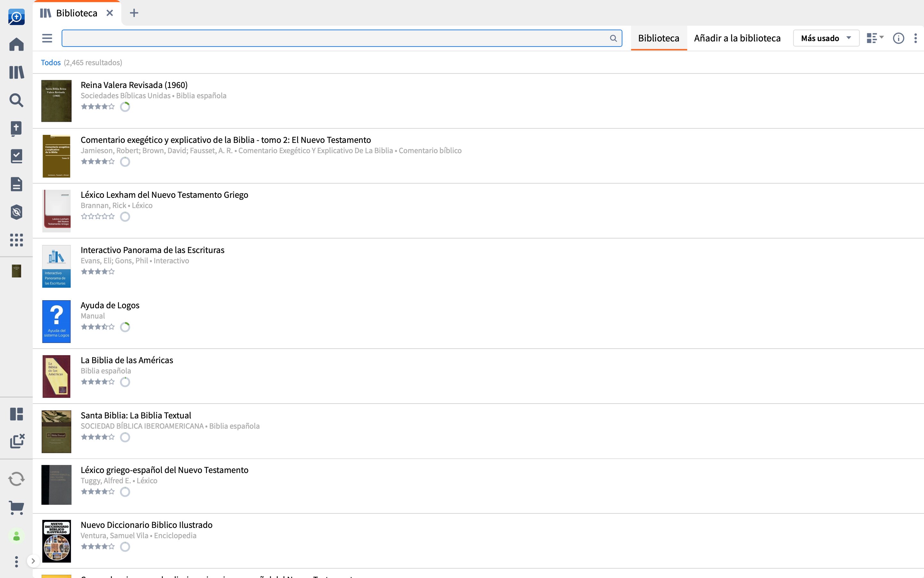Viewport: 924px width, 578px height.
Task: Open Comentario exegético y explicativo tomo 2
Action: (226, 140)
